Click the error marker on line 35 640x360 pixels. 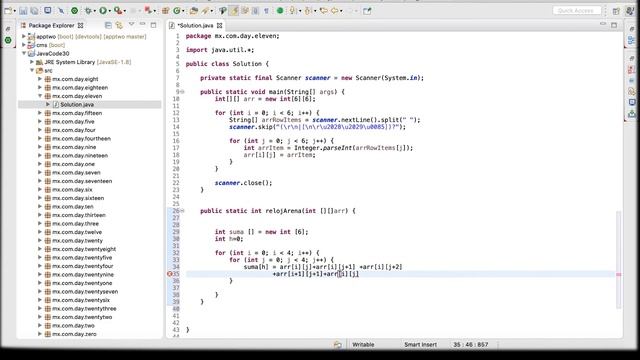click(170, 274)
